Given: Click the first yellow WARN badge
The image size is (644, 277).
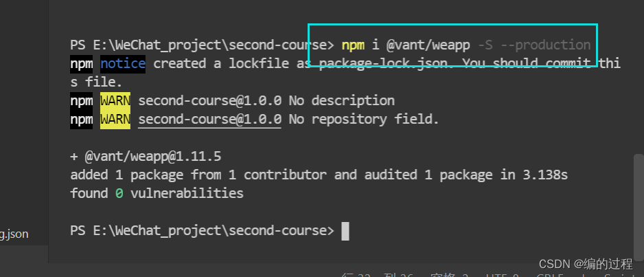Looking at the screenshot, I should coord(115,100).
